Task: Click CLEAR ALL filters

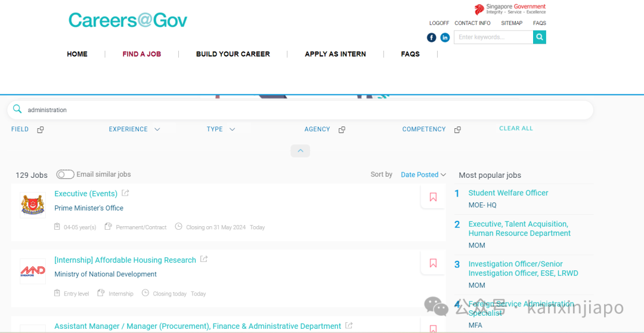Action: click(x=516, y=128)
